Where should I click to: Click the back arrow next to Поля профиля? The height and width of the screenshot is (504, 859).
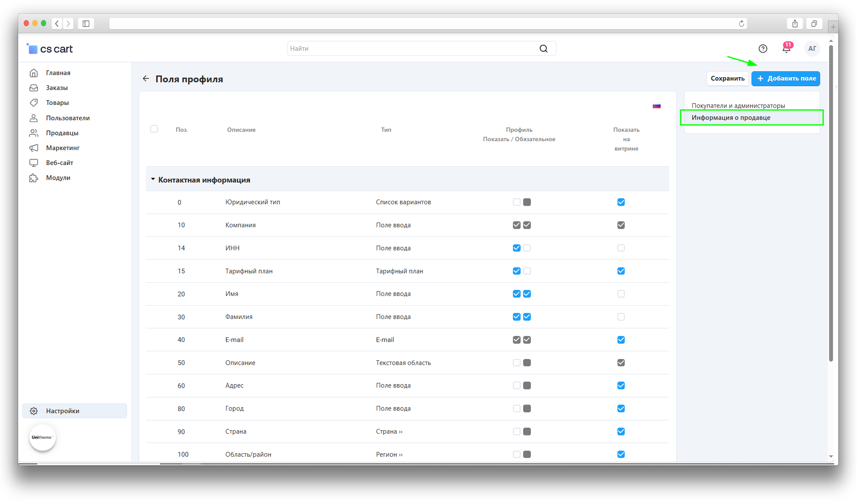click(146, 79)
